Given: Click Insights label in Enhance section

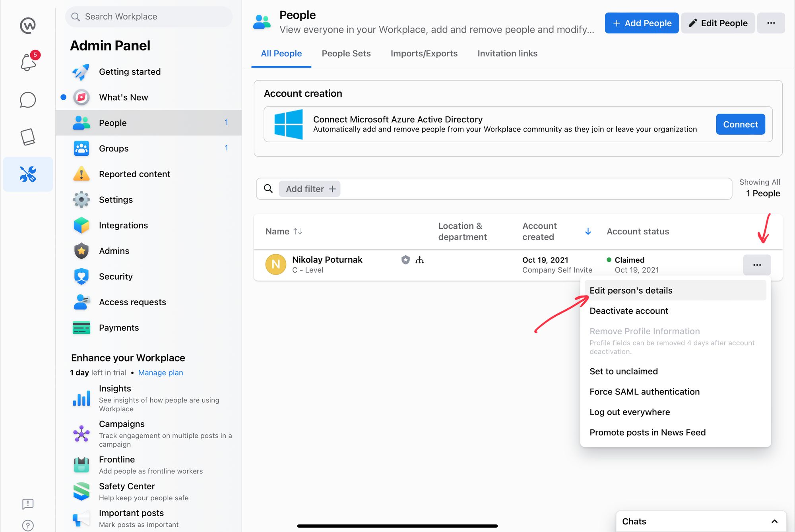Looking at the screenshot, I should click(x=115, y=388).
